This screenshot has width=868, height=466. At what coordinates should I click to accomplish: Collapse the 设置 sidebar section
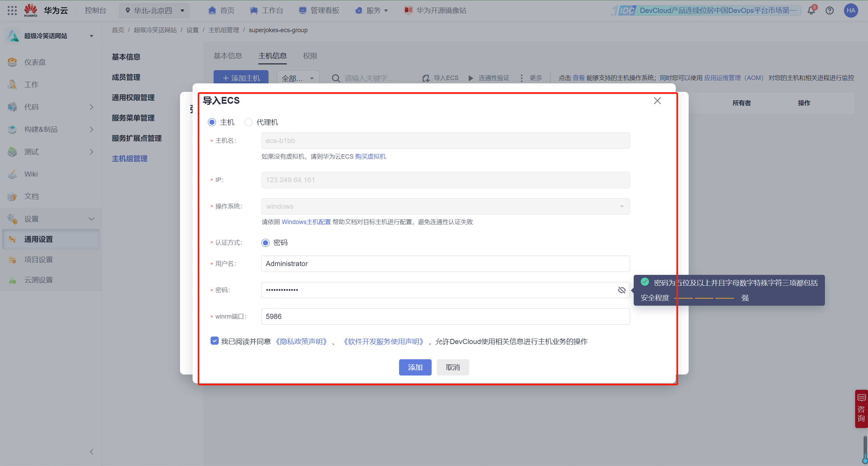[91, 219]
